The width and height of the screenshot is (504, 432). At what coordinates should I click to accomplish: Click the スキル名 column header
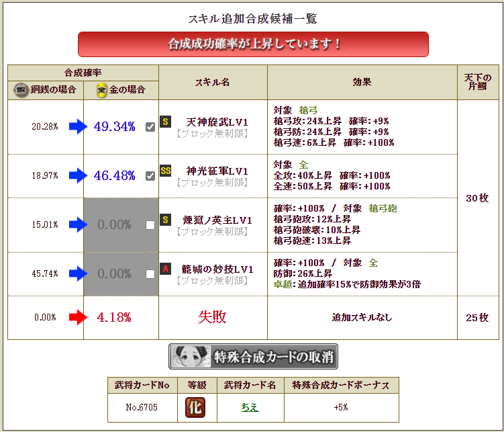213,83
